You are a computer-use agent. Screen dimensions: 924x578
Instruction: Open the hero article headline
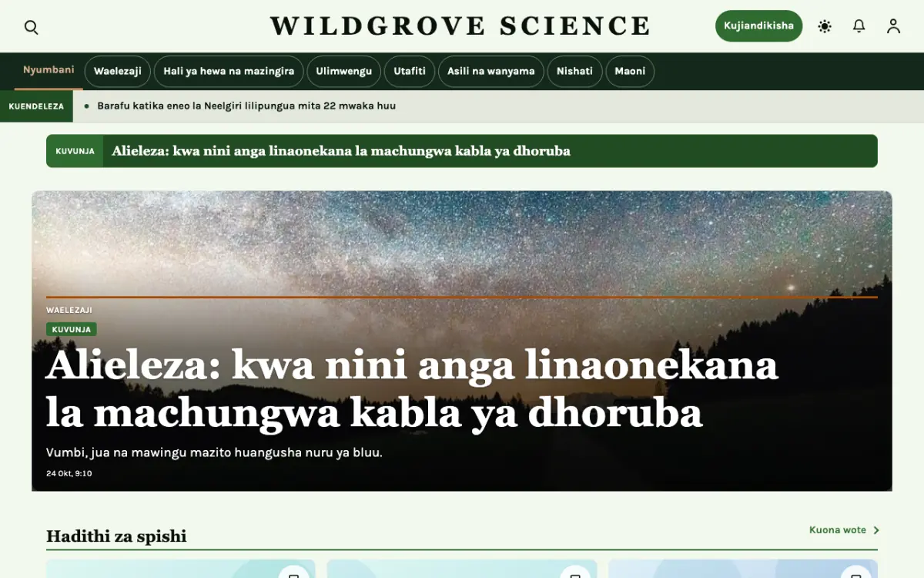pos(412,389)
